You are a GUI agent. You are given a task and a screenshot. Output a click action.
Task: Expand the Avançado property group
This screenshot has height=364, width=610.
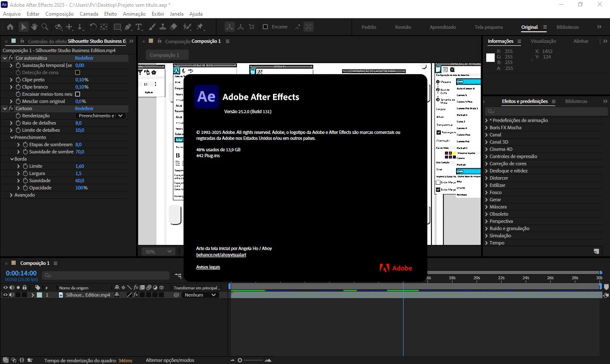11,195
